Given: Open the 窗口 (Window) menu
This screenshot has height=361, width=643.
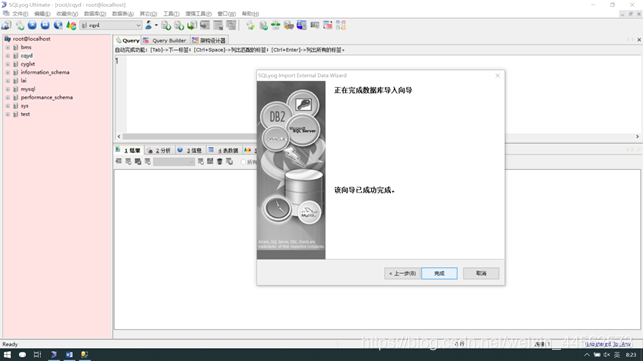Looking at the screenshot, I should point(226,14).
